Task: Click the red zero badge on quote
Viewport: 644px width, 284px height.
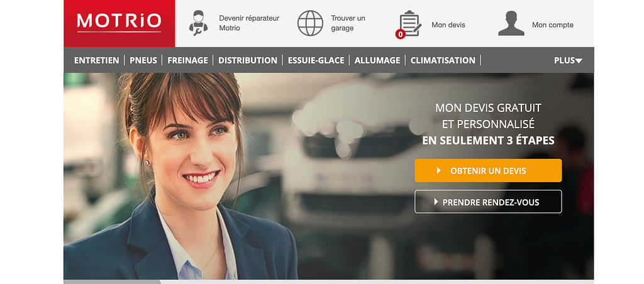Action: pos(401,35)
